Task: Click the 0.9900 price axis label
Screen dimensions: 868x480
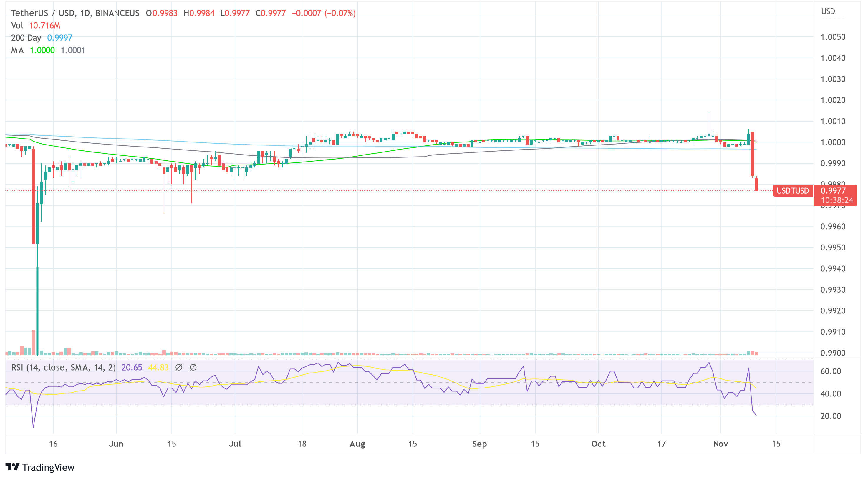Action: [833, 353]
